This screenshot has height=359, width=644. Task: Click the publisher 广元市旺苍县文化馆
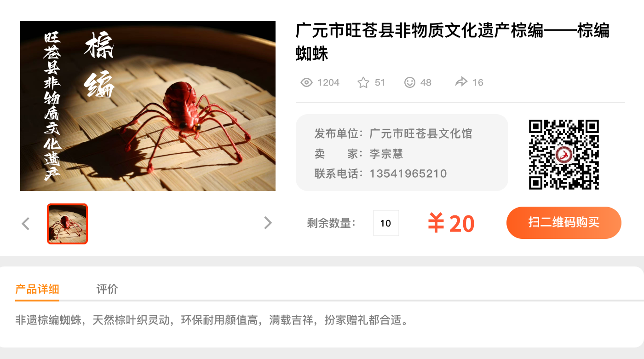(421, 134)
